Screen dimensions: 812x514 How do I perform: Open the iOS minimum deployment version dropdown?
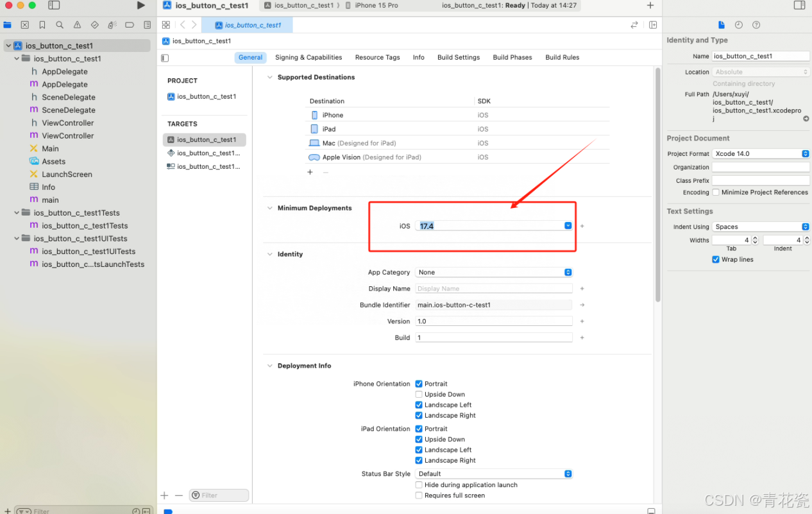[568, 226]
